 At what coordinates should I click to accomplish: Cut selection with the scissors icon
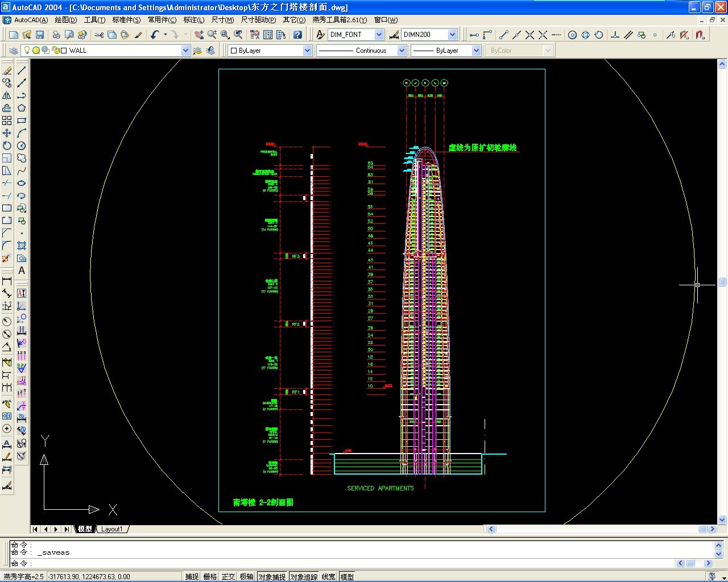click(99, 35)
